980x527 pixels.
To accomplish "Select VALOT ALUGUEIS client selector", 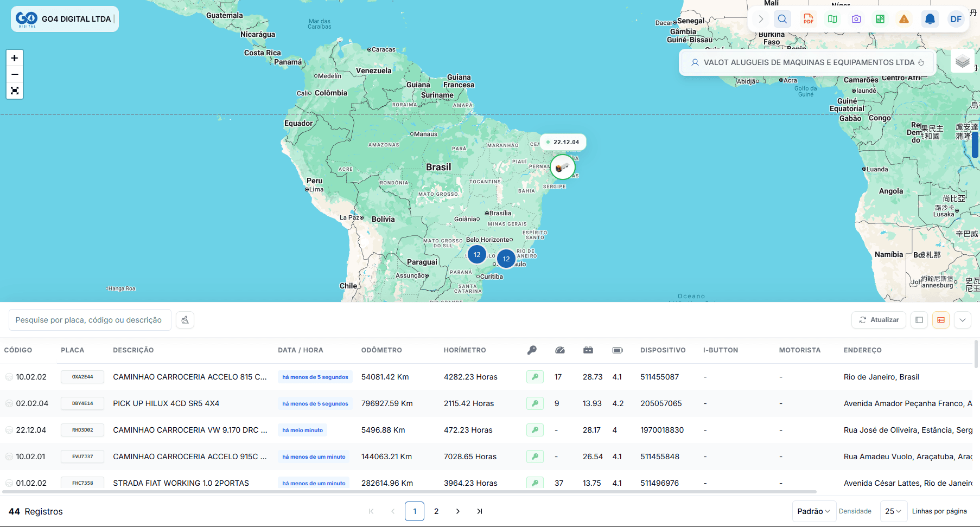I will click(x=807, y=62).
